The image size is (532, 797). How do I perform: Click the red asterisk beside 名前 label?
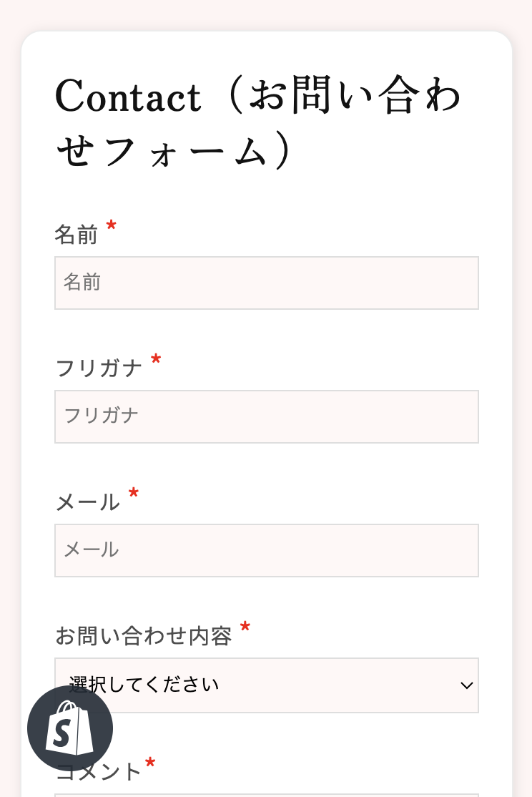point(112,225)
